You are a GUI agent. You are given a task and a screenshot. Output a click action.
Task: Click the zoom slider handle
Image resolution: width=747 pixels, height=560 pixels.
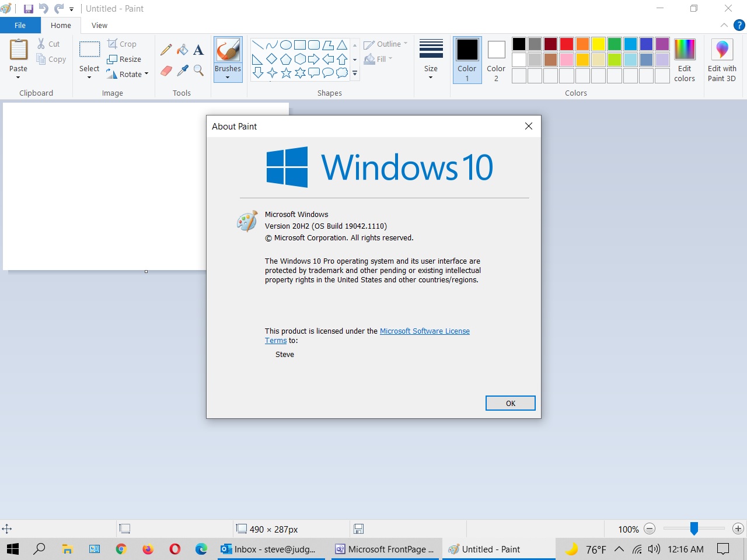tap(694, 528)
